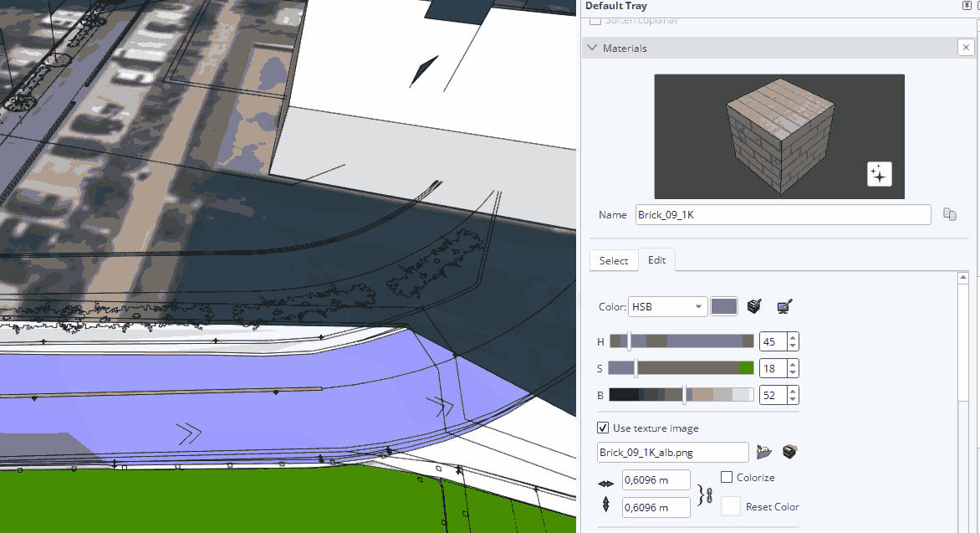
Task: Open the HSB color mode dropdown
Action: click(667, 306)
